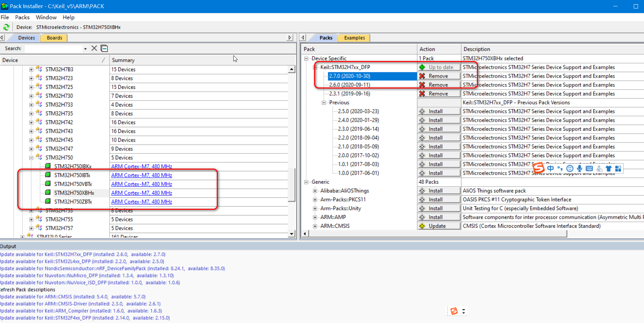Viewport: 644px width, 323px height.
Task: Update the ARM::CMSIS pack
Action: click(x=439, y=226)
